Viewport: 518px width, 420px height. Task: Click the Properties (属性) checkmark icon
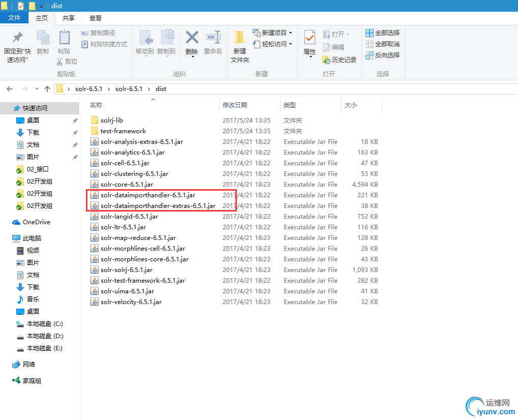click(x=310, y=37)
